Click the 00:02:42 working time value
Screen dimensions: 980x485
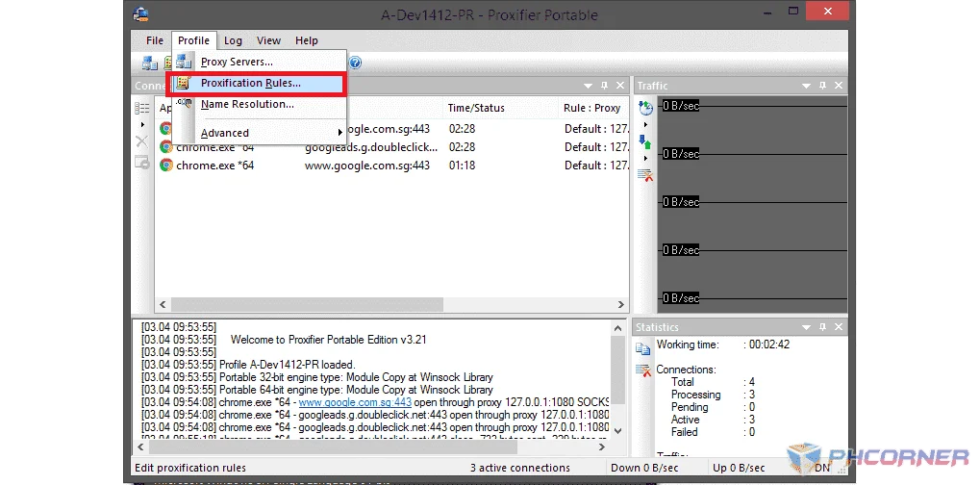[x=768, y=345]
